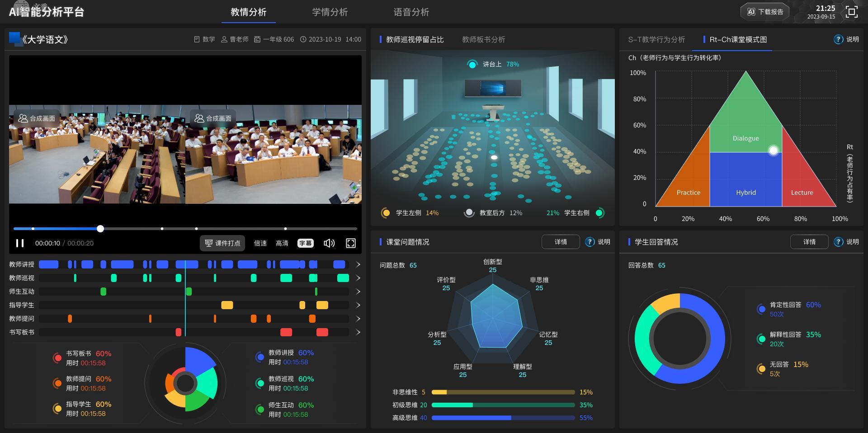Click help icon in 学生回答情况 panel
The width and height of the screenshot is (868, 433).
tap(839, 242)
